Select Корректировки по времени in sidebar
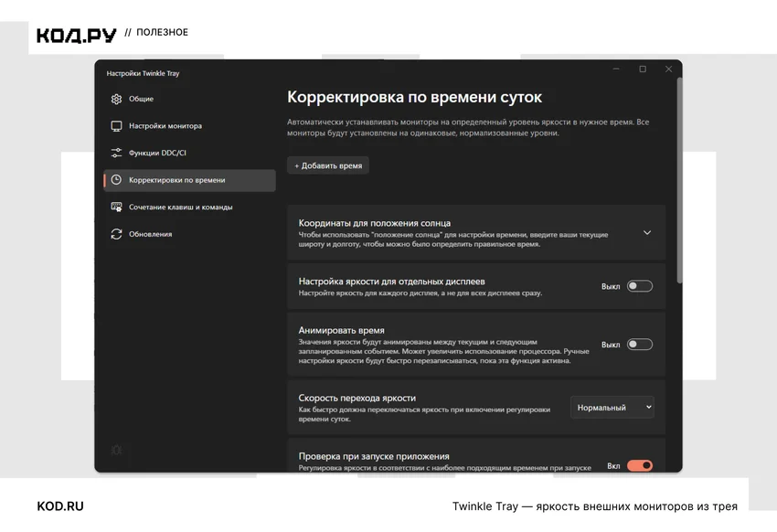Image resolution: width=777 pixels, height=532 pixels. (x=189, y=180)
